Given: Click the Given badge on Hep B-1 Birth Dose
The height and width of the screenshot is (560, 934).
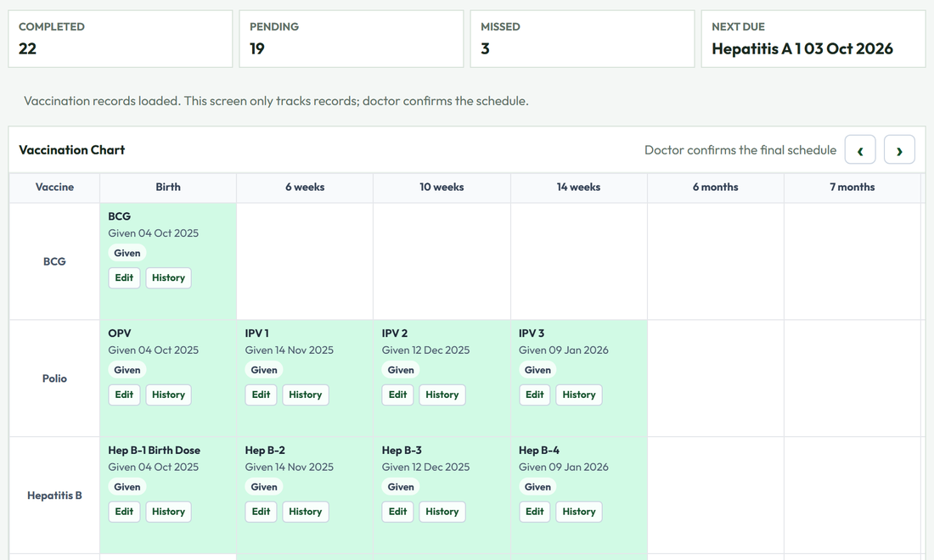Looking at the screenshot, I should click(x=127, y=487).
